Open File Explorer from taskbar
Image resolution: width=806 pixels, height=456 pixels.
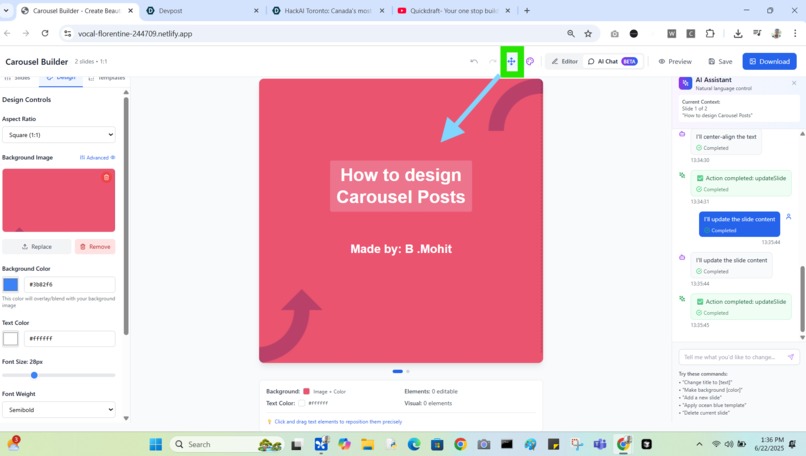[367, 444]
